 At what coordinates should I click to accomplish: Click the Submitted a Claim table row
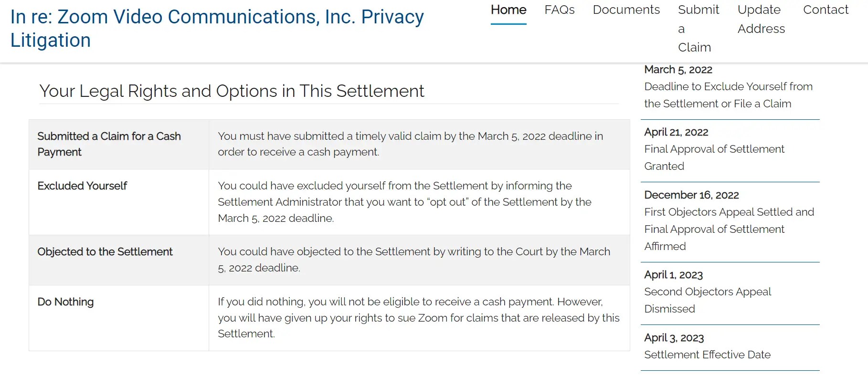[x=109, y=144]
